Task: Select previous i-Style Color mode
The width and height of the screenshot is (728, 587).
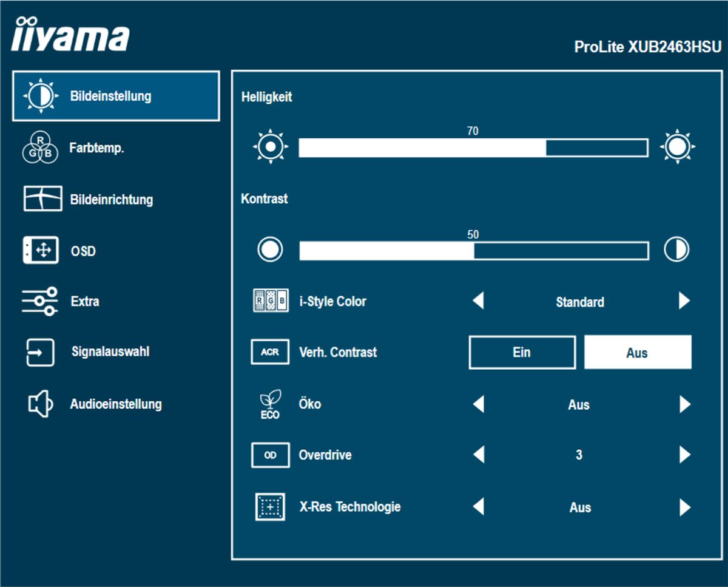Action: click(479, 301)
